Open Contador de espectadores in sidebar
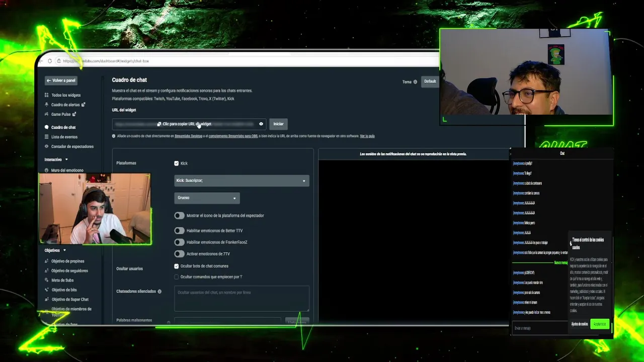This screenshot has height=362, width=644. pyautogui.click(x=72, y=146)
